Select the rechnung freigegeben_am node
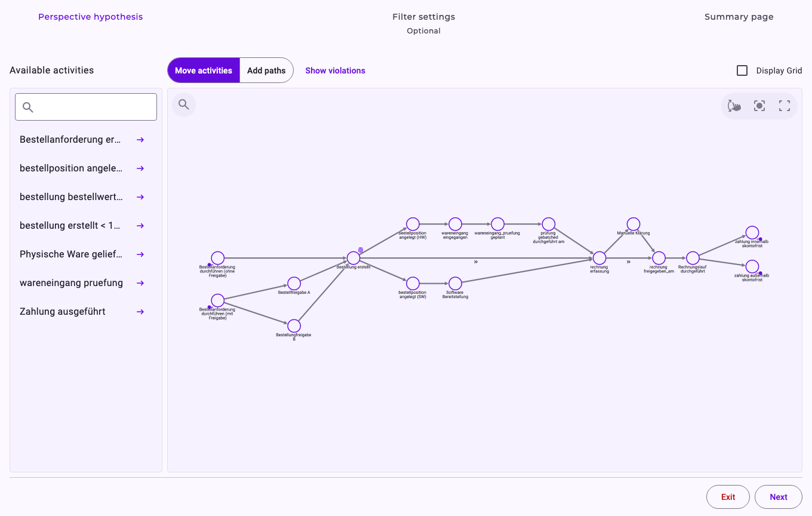Image resolution: width=812 pixels, height=516 pixels. click(x=659, y=258)
